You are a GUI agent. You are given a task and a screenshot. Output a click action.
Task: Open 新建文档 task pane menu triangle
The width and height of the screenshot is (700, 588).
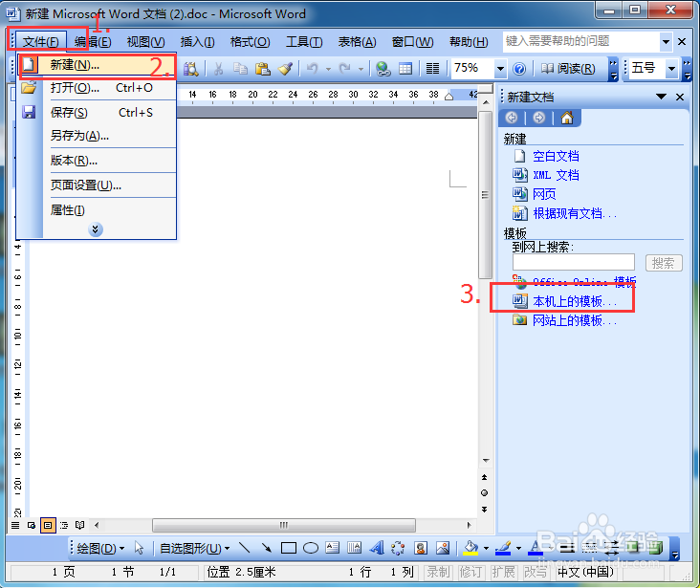pos(661,97)
